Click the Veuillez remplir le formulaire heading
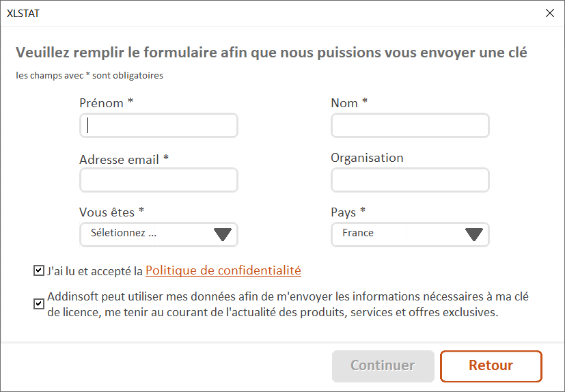565x392 pixels. coord(271,53)
